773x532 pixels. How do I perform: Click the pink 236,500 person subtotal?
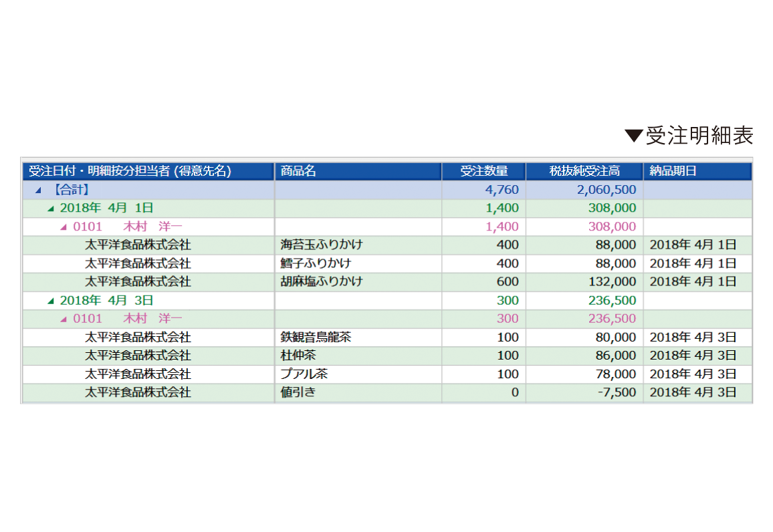tap(612, 319)
